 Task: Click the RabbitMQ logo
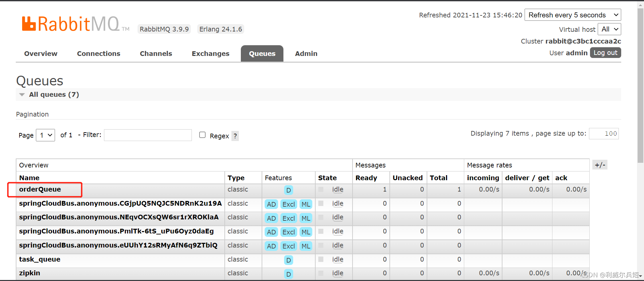[x=75, y=24]
